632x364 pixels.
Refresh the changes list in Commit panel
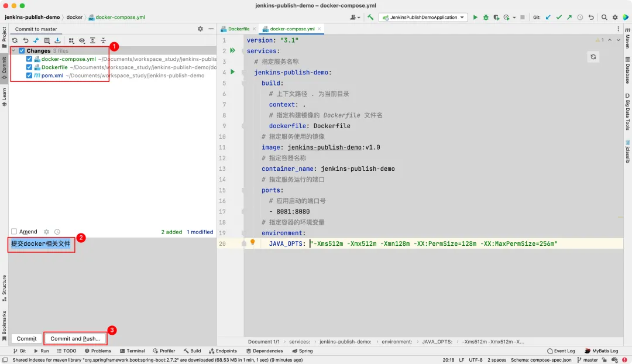click(15, 40)
